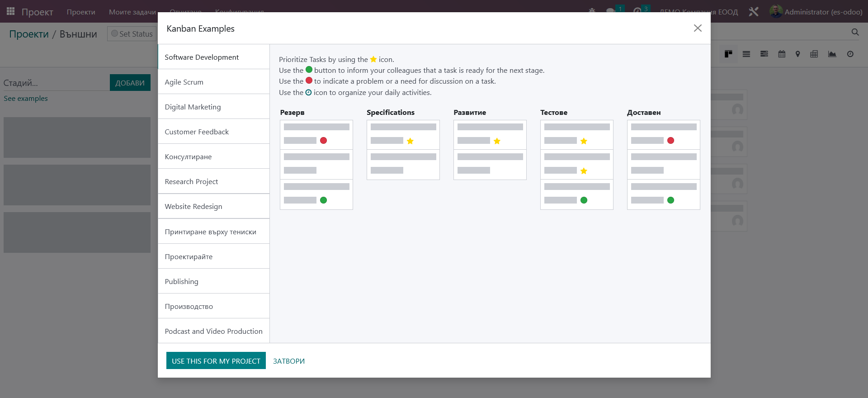Click the search magnifier icon
868x398 pixels.
[x=855, y=32]
